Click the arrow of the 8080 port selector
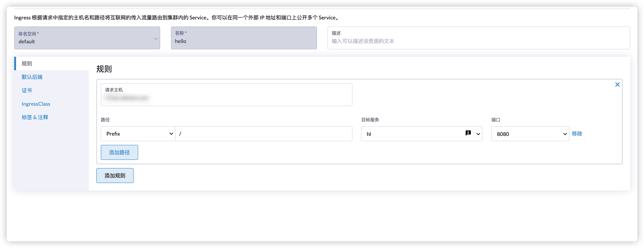The image size is (644, 248). [x=565, y=134]
